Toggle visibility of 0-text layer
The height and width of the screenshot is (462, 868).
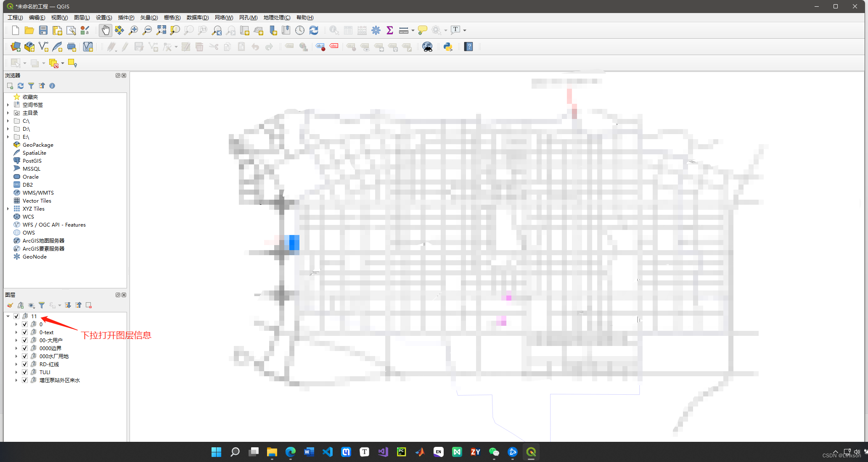(25, 332)
